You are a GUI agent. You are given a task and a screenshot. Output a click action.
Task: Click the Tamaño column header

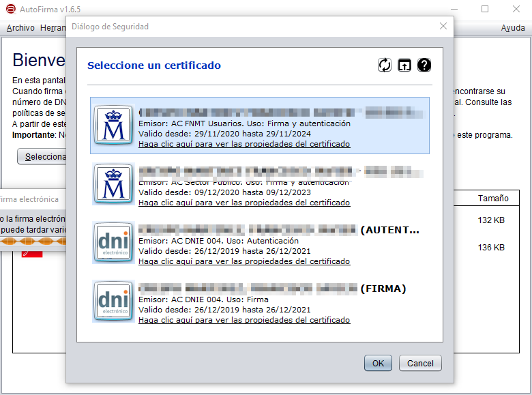coord(493,198)
